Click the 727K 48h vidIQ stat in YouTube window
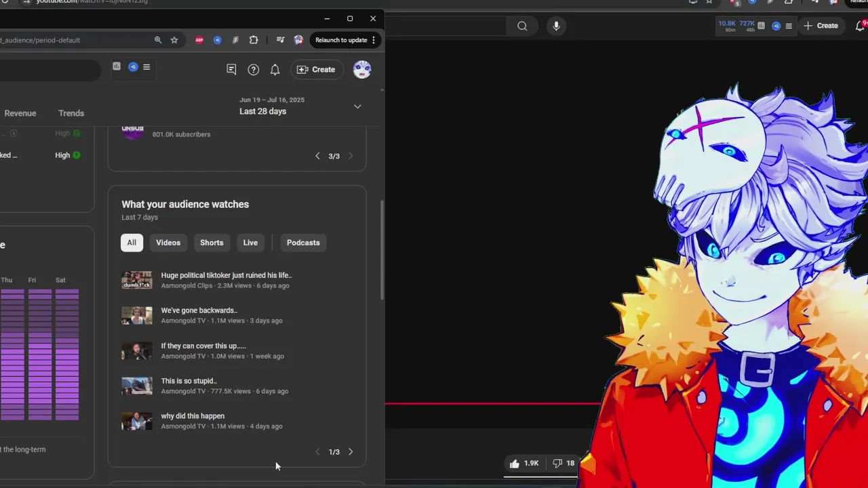 click(x=747, y=26)
